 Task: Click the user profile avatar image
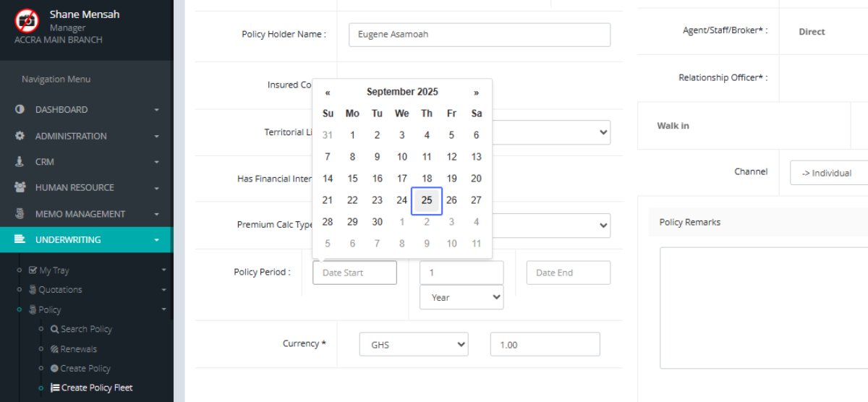click(x=27, y=20)
